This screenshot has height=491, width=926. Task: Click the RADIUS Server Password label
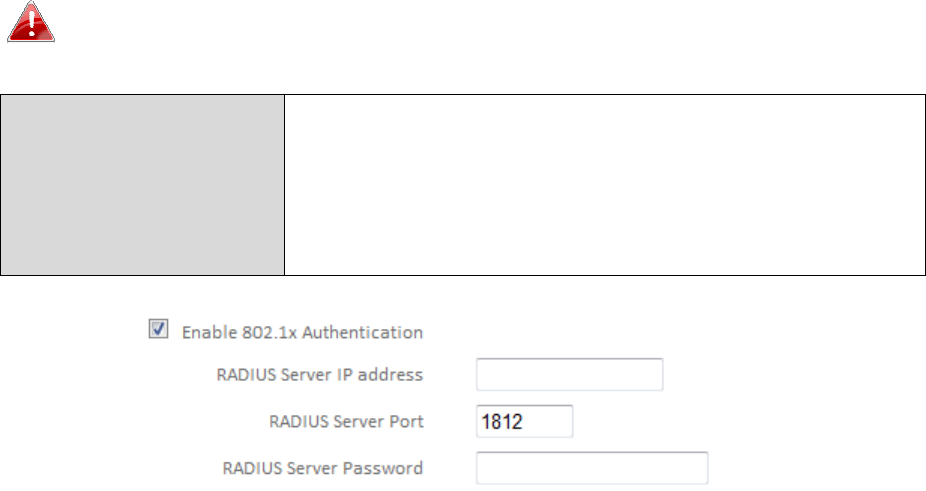[322, 468]
